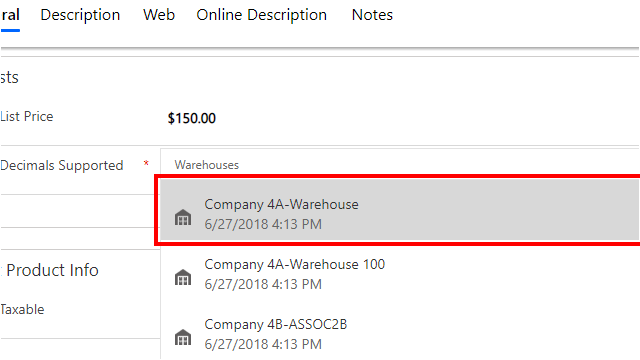Click the $150.00 List Price value
This screenshot has width=640, height=360.
[192, 118]
